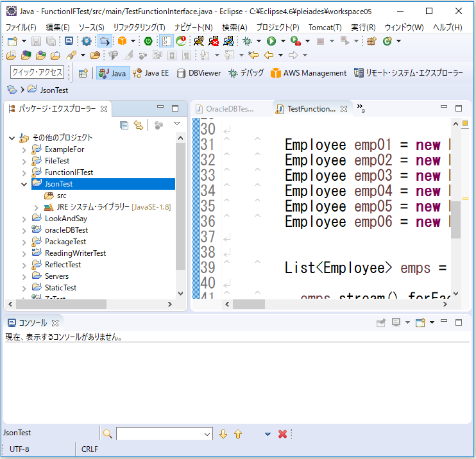This screenshot has height=459, width=476.
Task: Click editor horizontal scrollbar thumb
Action: pos(249,304)
